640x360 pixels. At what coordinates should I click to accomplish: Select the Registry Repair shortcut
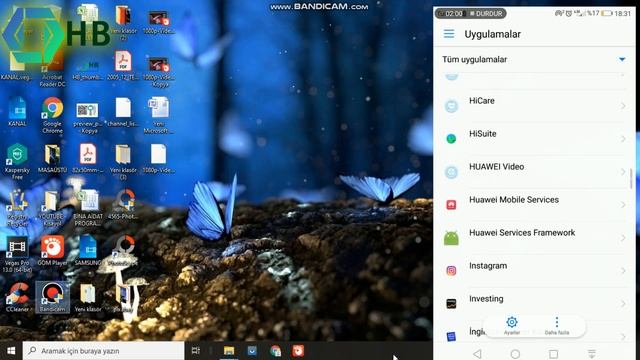17,208
